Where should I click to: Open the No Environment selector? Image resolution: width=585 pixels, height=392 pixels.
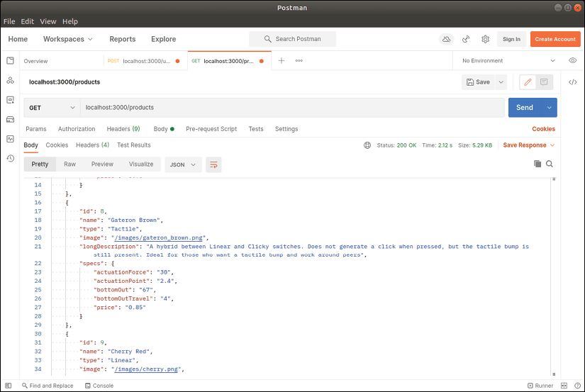pyautogui.click(x=508, y=60)
